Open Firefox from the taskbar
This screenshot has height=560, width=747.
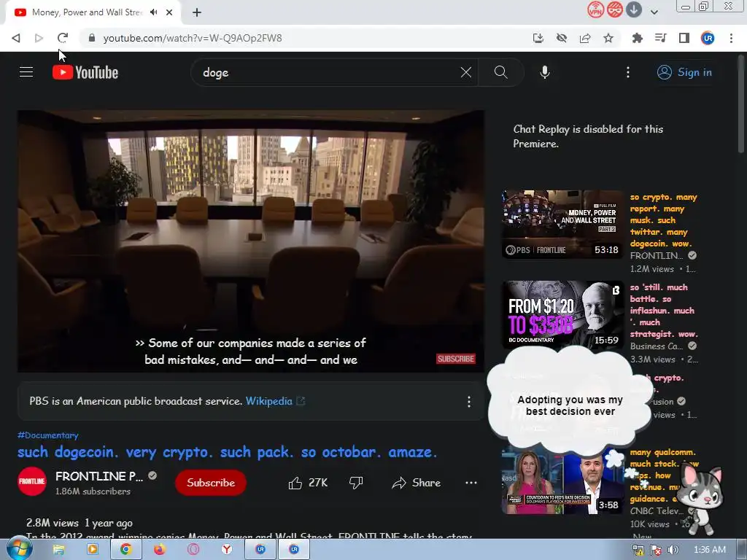coord(159,550)
